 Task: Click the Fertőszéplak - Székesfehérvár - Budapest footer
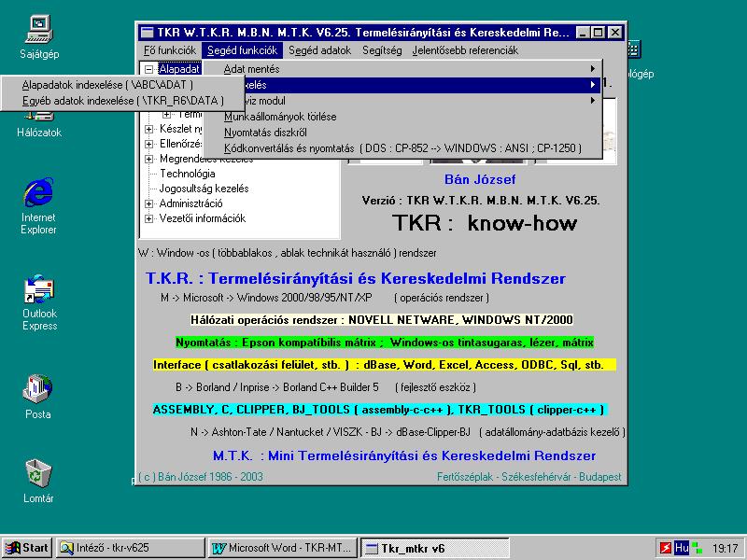click(529, 477)
